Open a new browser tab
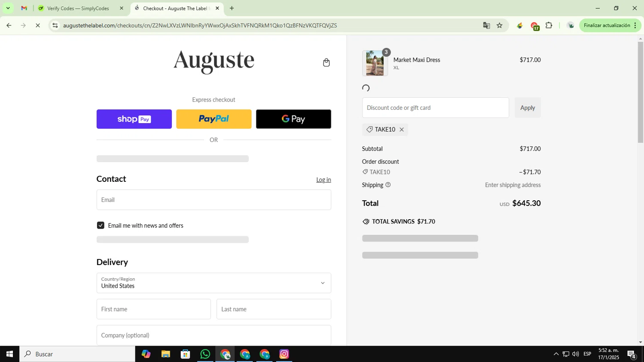Viewport: 644px width, 362px height. [232, 8]
